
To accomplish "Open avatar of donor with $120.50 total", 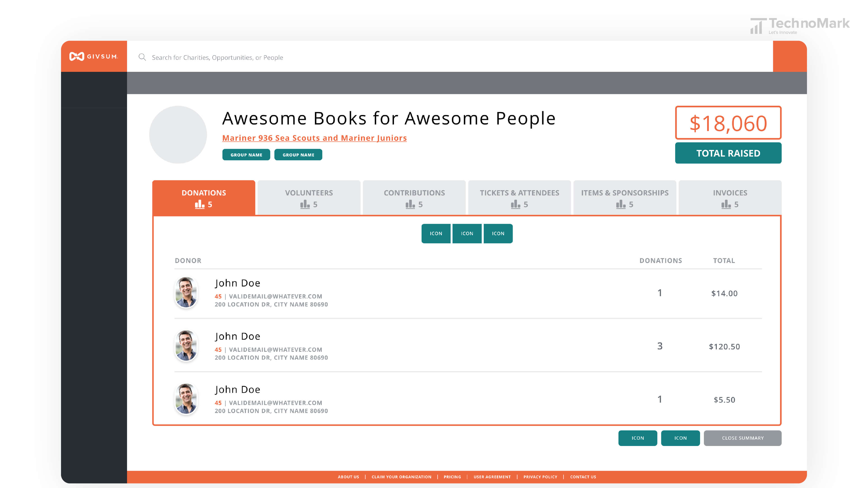I will (x=186, y=345).
